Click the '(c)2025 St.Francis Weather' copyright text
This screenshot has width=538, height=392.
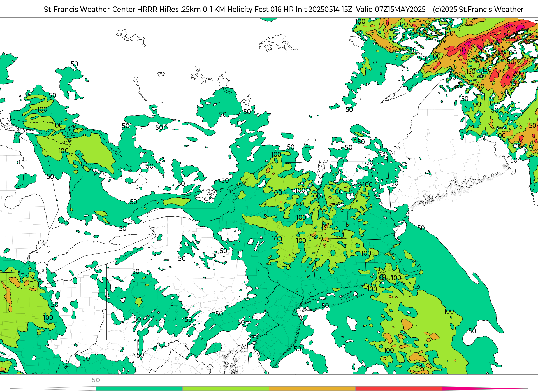[478, 10]
